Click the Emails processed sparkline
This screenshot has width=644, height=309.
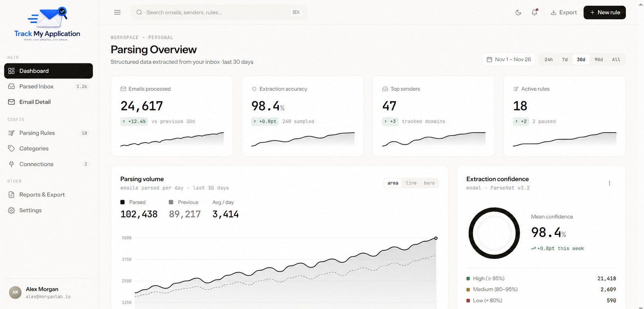[172, 139]
